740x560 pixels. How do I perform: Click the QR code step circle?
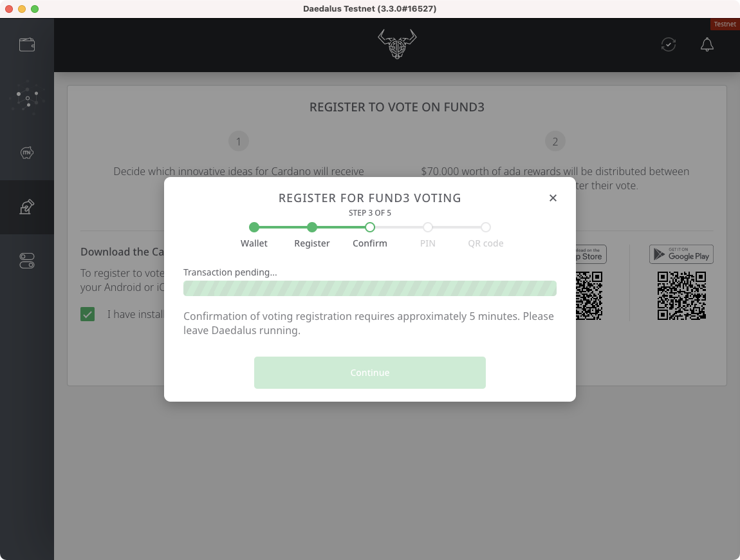pyautogui.click(x=486, y=227)
